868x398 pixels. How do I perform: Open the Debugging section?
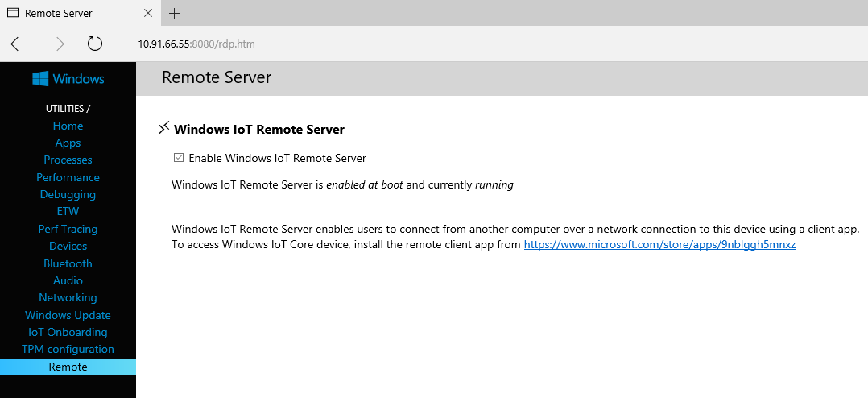68,194
